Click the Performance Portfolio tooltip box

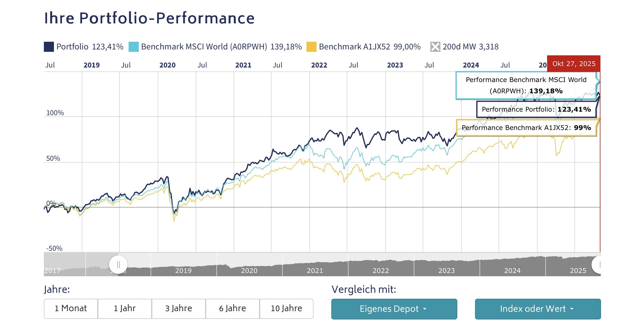[536, 110]
